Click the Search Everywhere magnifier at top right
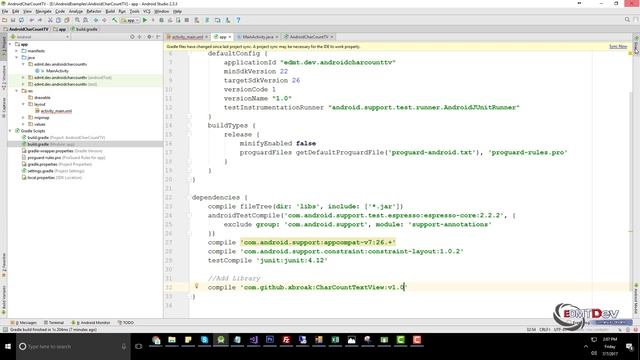The height and width of the screenshot is (360, 640). (x=627, y=20)
